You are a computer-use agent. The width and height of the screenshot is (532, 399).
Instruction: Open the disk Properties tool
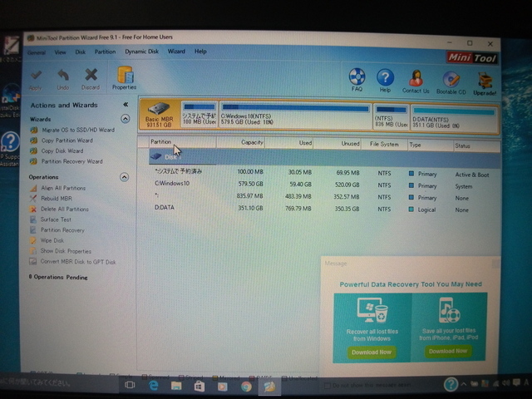click(125, 78)
